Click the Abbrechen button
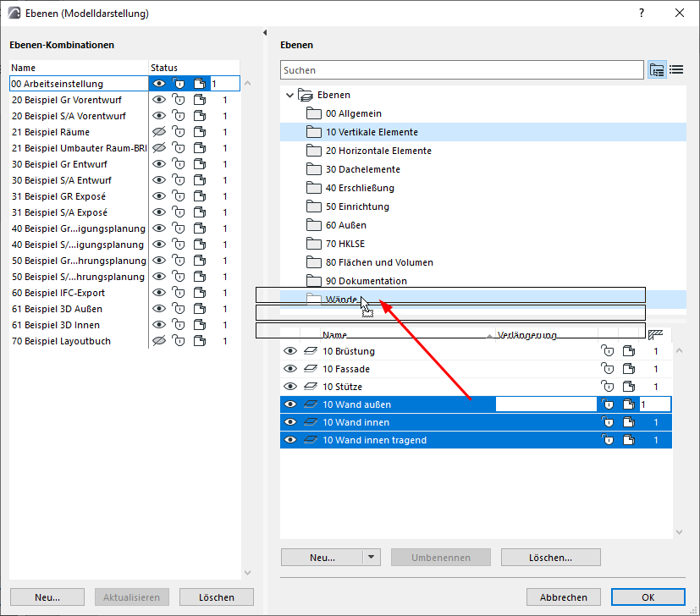700x616 pixels. 564,597
